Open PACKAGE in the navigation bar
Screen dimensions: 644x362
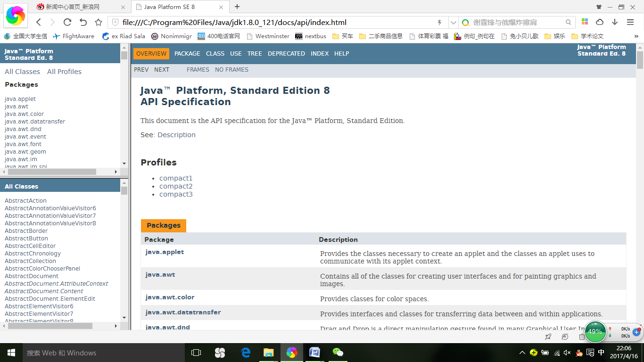pyautogui.click(x=187, y=54)
